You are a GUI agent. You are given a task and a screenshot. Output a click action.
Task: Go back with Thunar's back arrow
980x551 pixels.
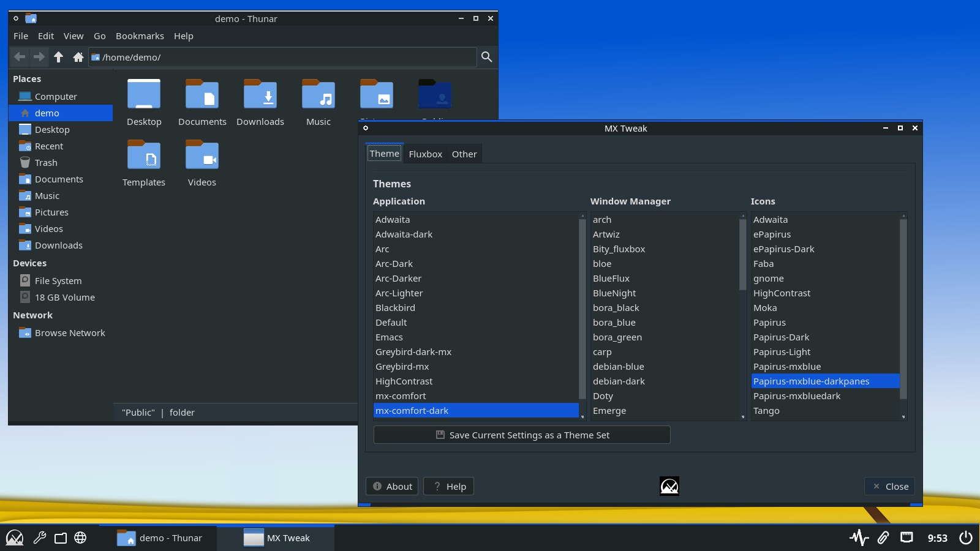(x=20, y=57)
